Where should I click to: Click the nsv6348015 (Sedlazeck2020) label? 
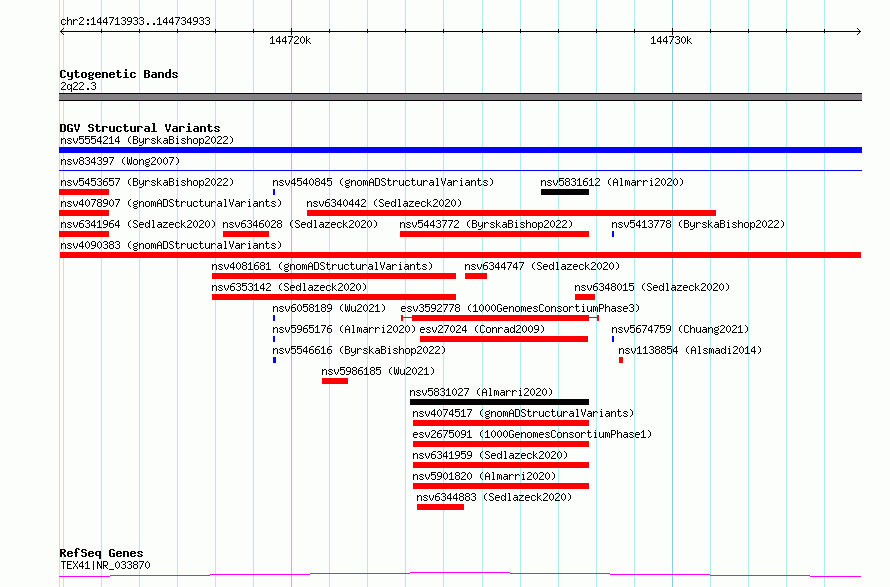click(652, 287)
